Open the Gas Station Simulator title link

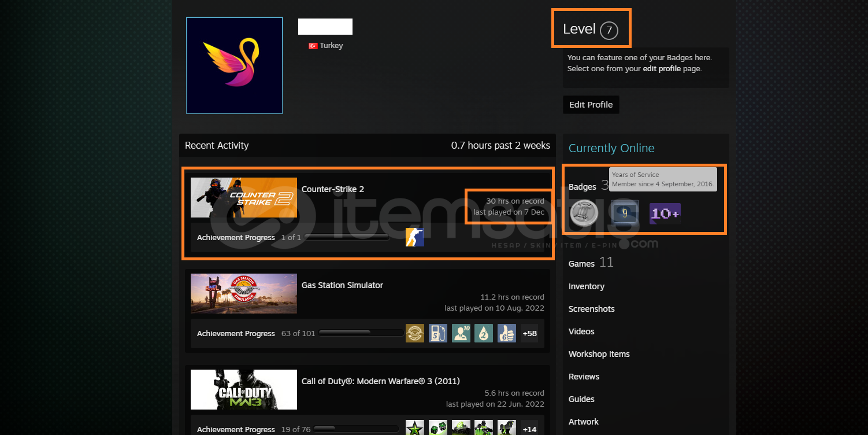point(342,285)
